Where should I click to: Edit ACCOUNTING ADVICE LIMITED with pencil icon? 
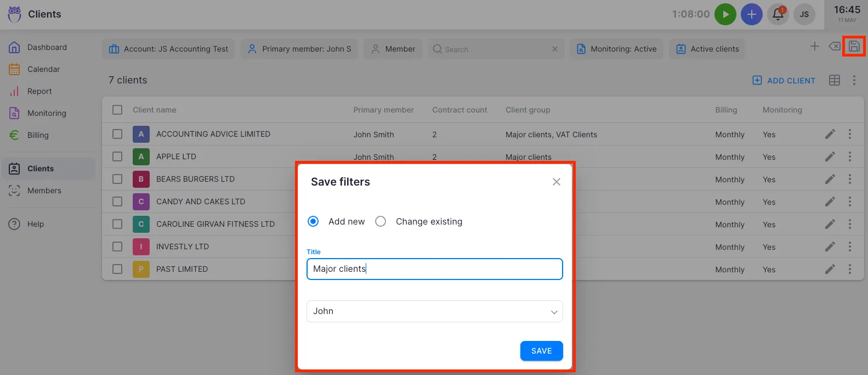830,134
